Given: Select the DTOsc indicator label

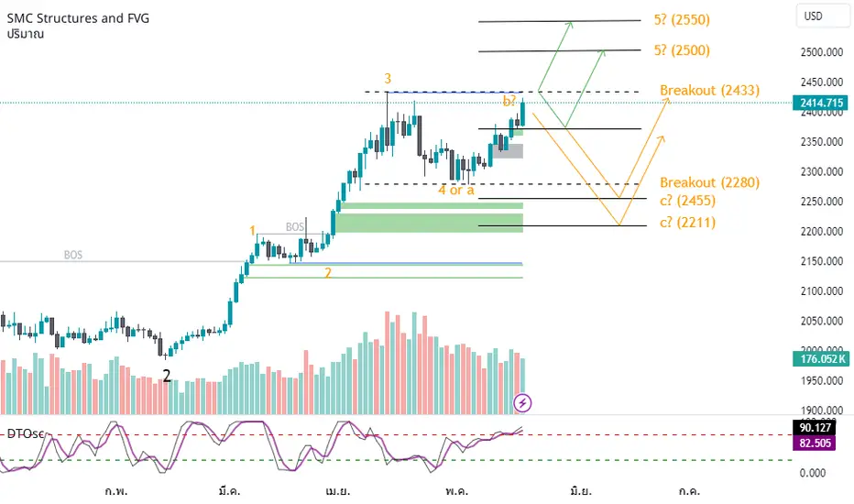Looking at the screenshot, I should point(25,433).
